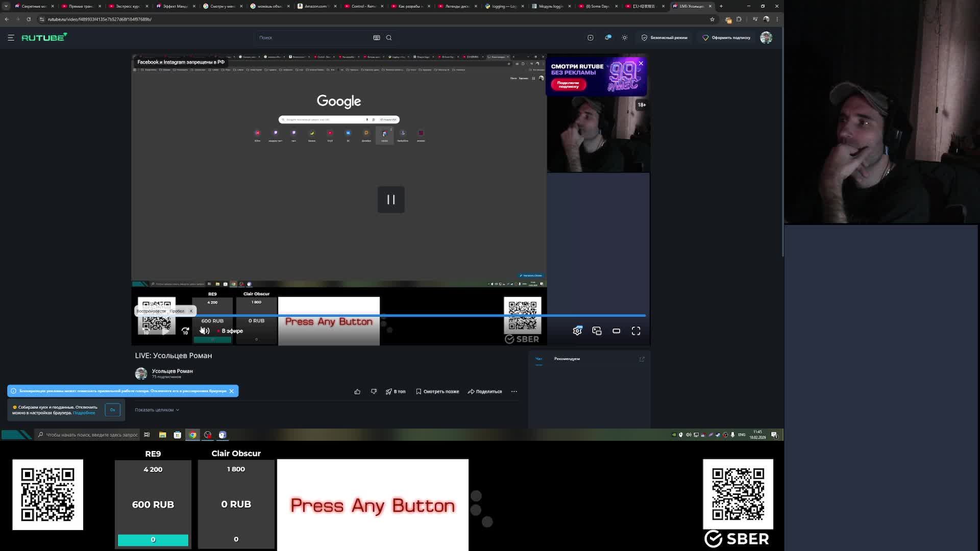Screen dimensions: 980x551
Task: Click Оформить подписку subscription button
Action: click(x=726, y=38)
